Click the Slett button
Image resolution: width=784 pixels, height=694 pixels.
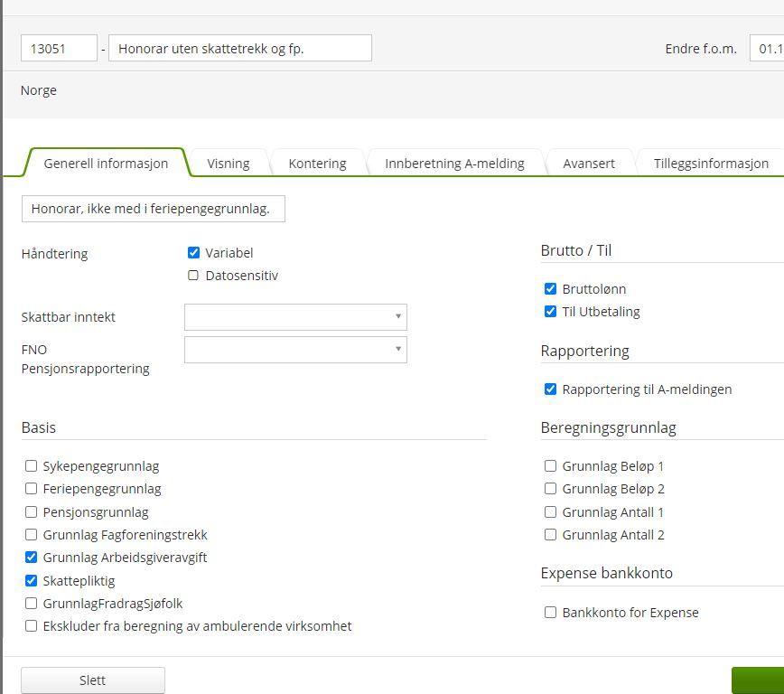click(x=93, y=680)
